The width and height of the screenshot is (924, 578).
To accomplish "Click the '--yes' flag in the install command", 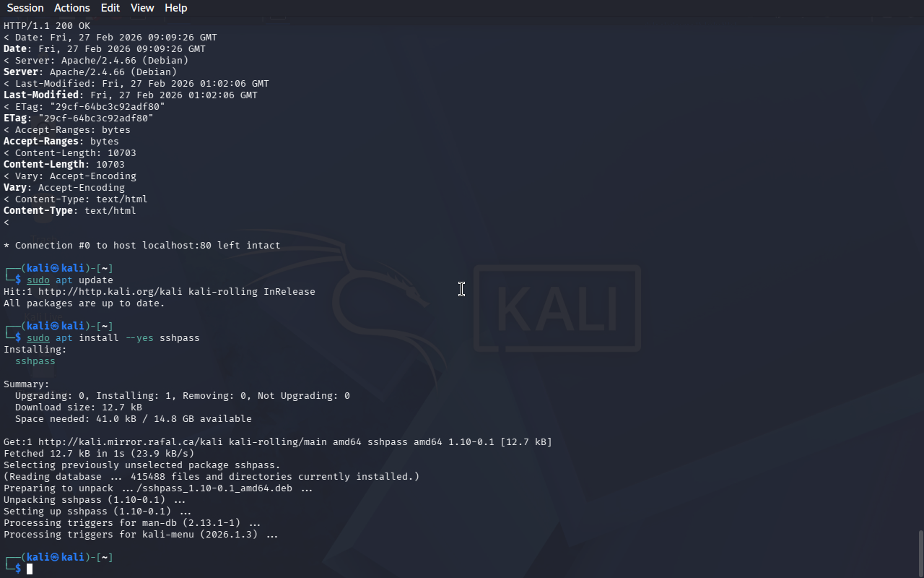I will (x=139, y=338).
